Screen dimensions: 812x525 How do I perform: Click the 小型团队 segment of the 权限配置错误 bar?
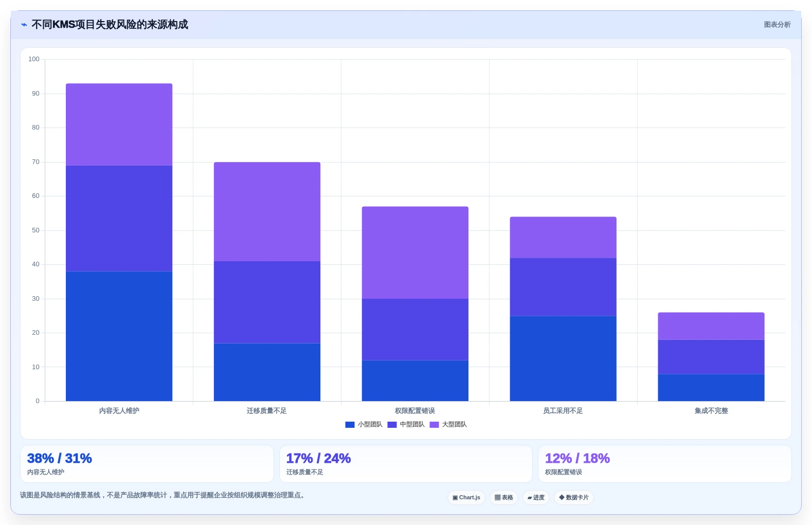[x=415, y=381]
